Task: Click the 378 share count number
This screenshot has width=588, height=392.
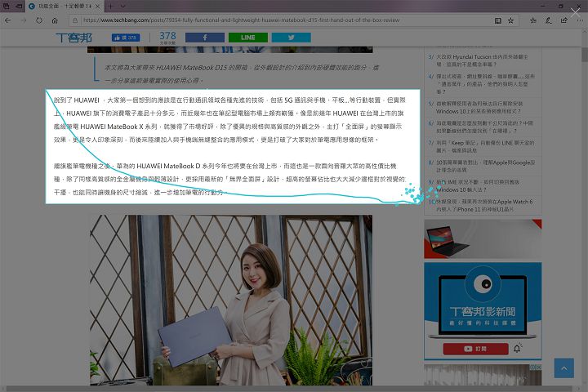Action: tap(167, 36)
